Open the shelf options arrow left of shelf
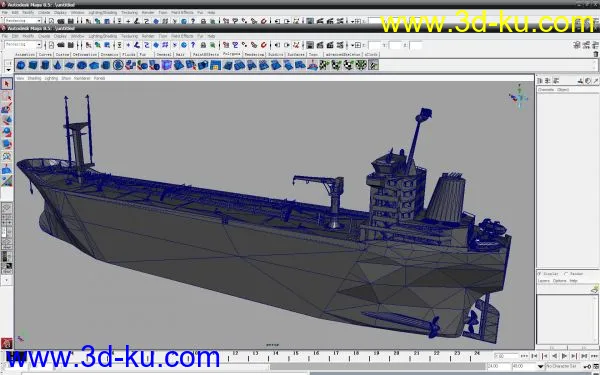This screenshot has width=600, height=375. pyautogui.click(x=8, y=70)
